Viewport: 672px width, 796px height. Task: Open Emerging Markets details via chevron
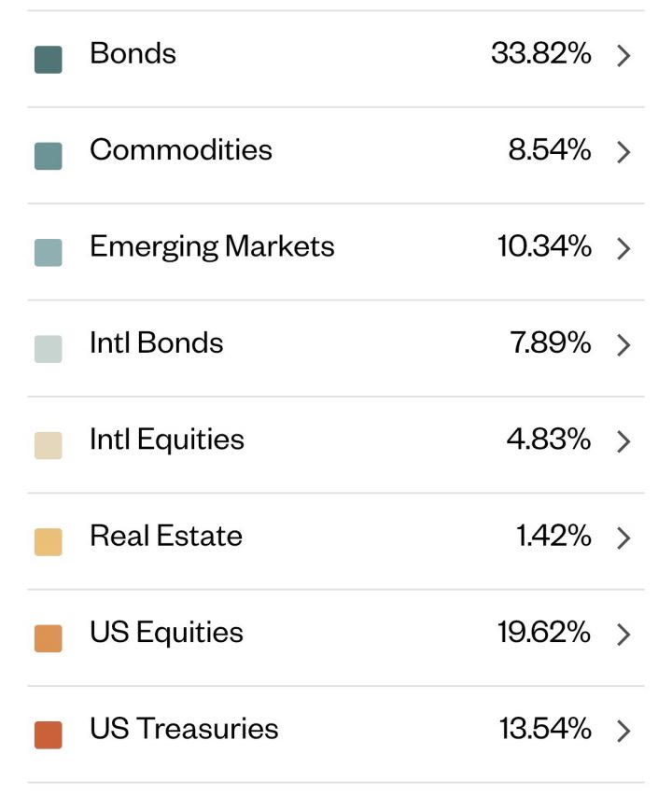[x=624, y=249]
